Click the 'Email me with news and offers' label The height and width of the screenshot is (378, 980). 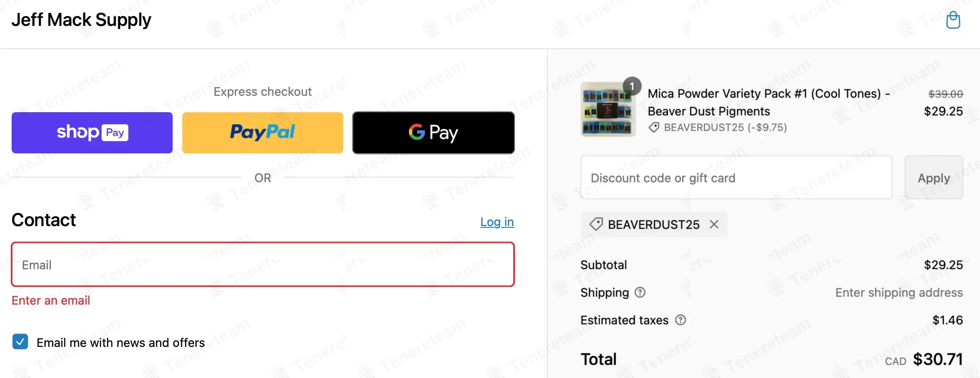pos(121,343)
